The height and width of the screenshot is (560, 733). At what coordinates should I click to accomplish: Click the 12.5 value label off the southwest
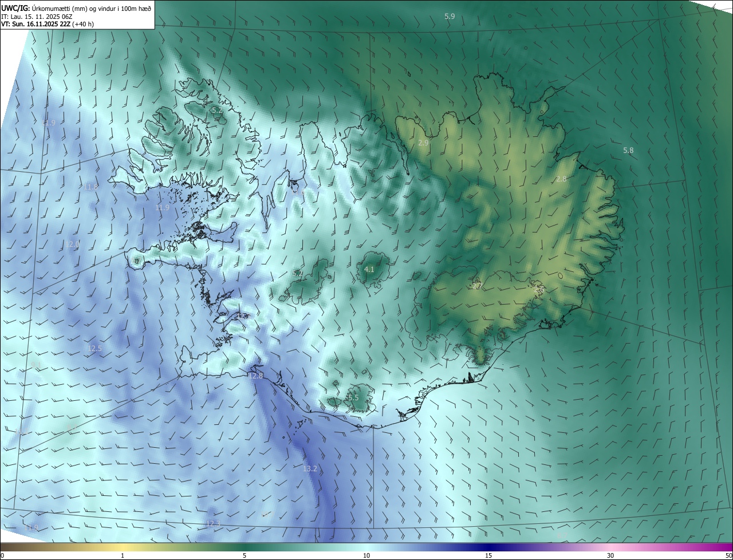[94, 349]
